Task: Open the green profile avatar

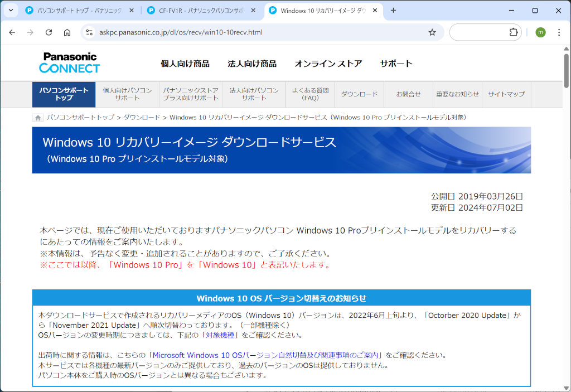Action: pyautogui.click(x=540, y=32)
